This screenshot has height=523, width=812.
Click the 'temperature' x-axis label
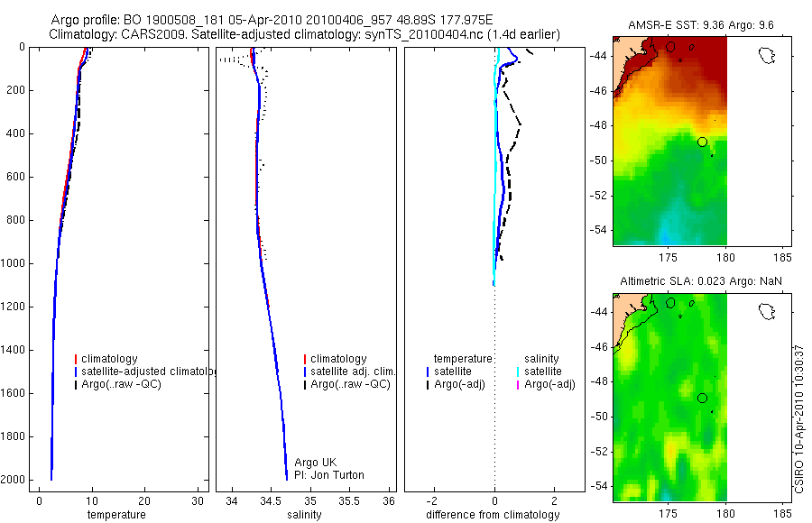click(116, 515)
